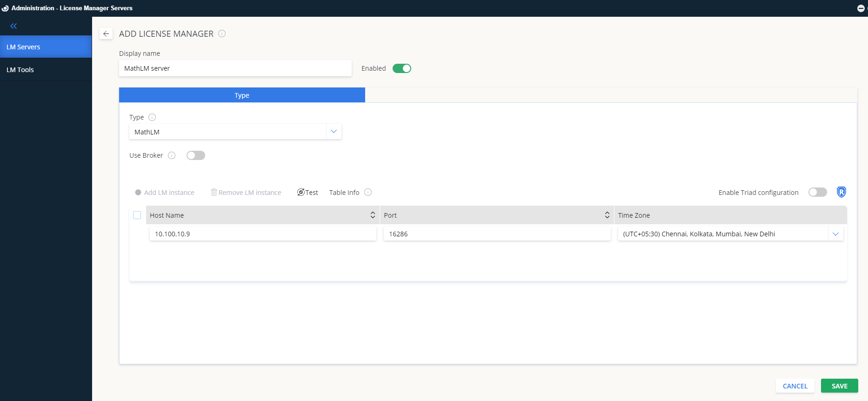
Task: Click info icon next to Add License Manager title
Action: (222, 33)
